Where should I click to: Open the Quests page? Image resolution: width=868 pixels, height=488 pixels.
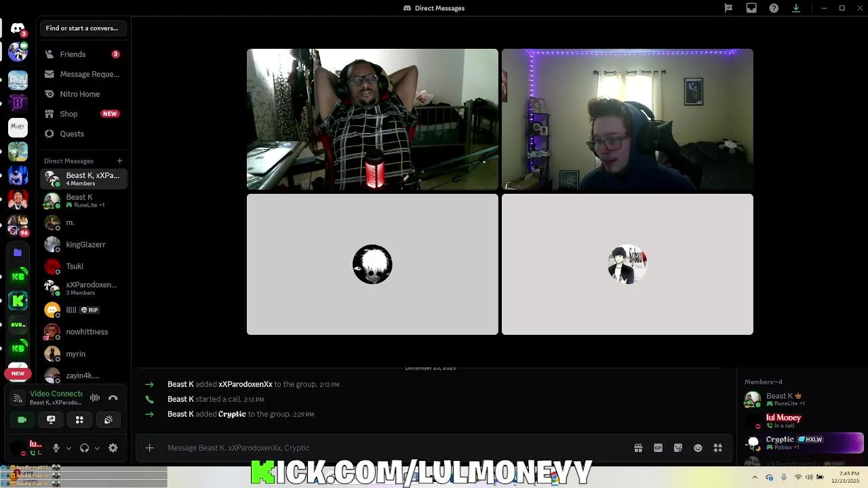pyautogui.click(x=83, y=134)
